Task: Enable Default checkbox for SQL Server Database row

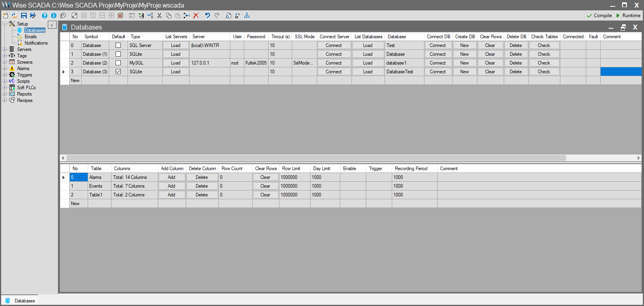Action: 118,45
